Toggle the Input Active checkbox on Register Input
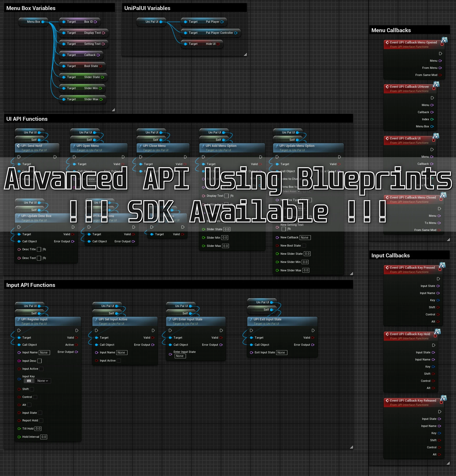Viewport: 456px width, 476px height. tap(41, 369)
